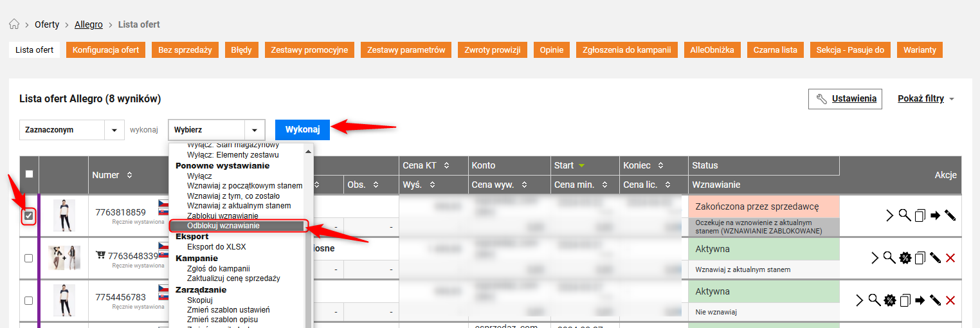Open the Zestawy promocyjne tab
This screenshot has width=980, height=328.
pos(309,50)
